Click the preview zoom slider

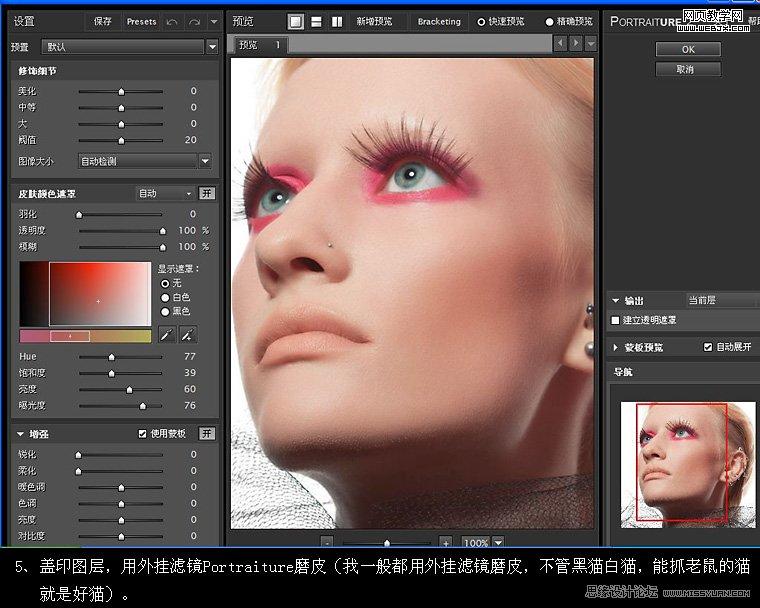coord(386,543)
